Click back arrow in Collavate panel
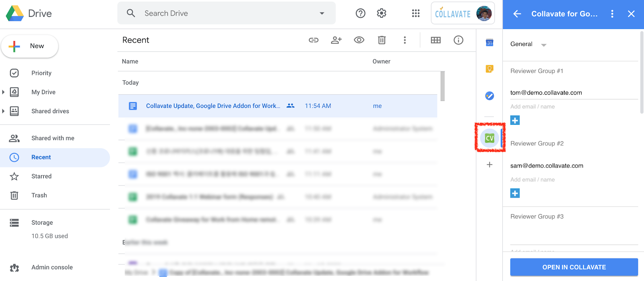The width and height of the screenshot is (644, 281). click(517, 14)
